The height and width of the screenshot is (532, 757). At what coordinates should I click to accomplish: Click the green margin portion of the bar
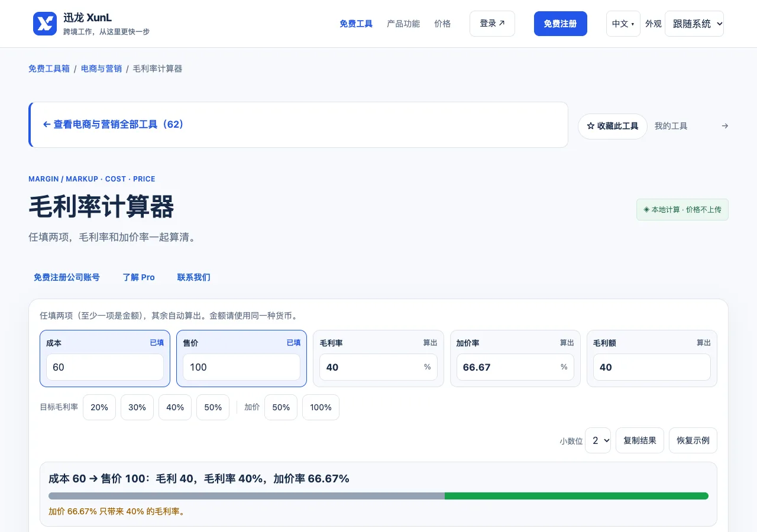[x=577, y=496]
